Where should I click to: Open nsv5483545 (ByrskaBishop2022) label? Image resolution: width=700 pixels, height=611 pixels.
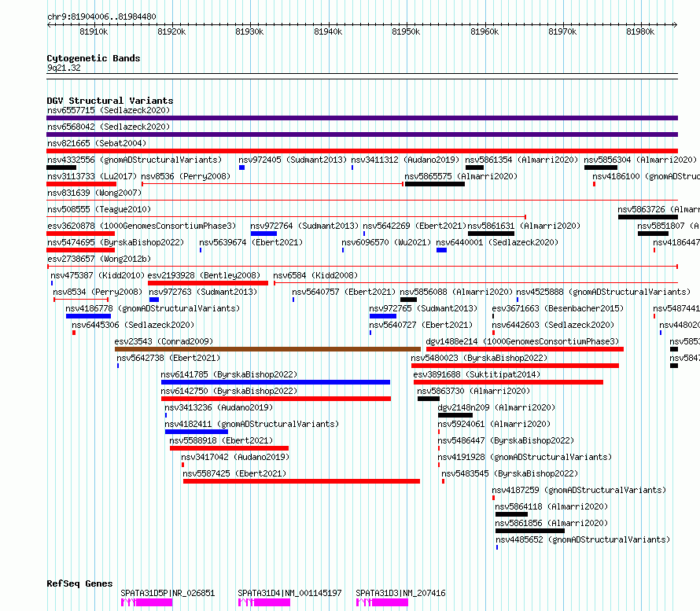point(510,473)
